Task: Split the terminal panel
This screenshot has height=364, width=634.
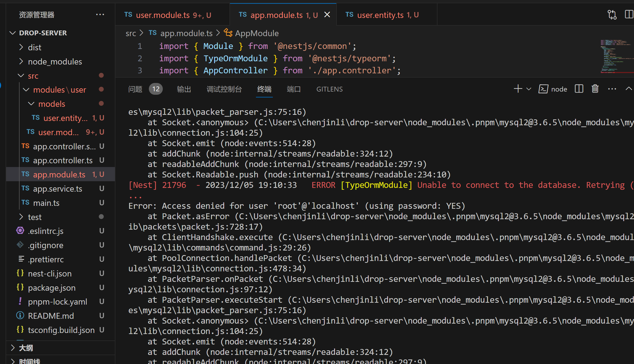Action: pos(579,89)
